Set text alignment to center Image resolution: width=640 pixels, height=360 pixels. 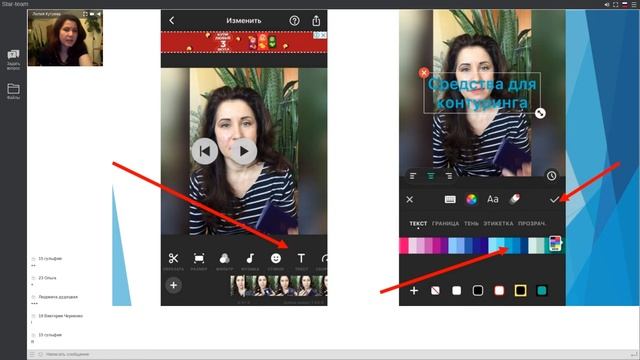(x=431, y=176)
